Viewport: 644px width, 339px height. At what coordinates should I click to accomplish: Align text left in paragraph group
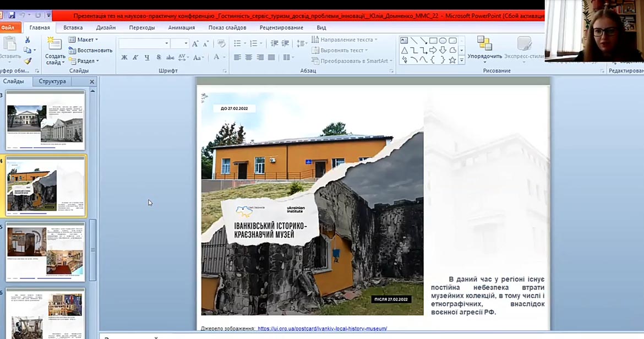click(237, 57)
